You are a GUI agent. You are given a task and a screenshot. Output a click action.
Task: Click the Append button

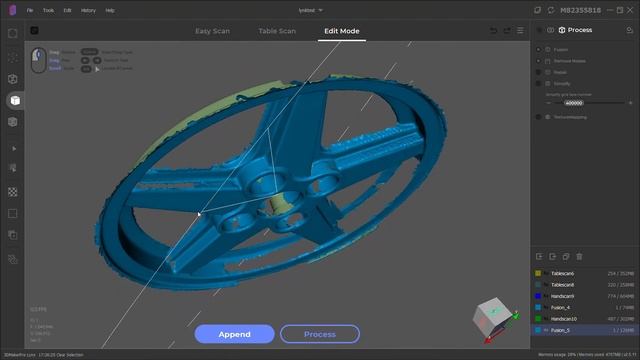(234, 334)
